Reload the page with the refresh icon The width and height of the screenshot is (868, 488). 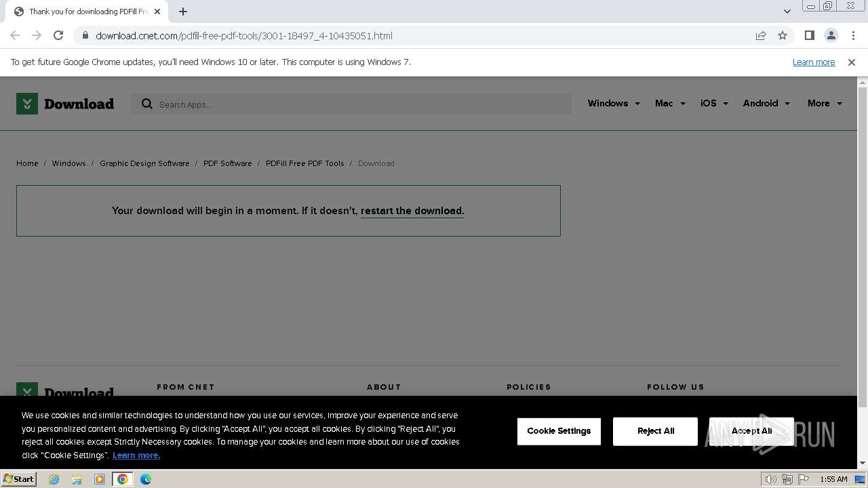58,35
